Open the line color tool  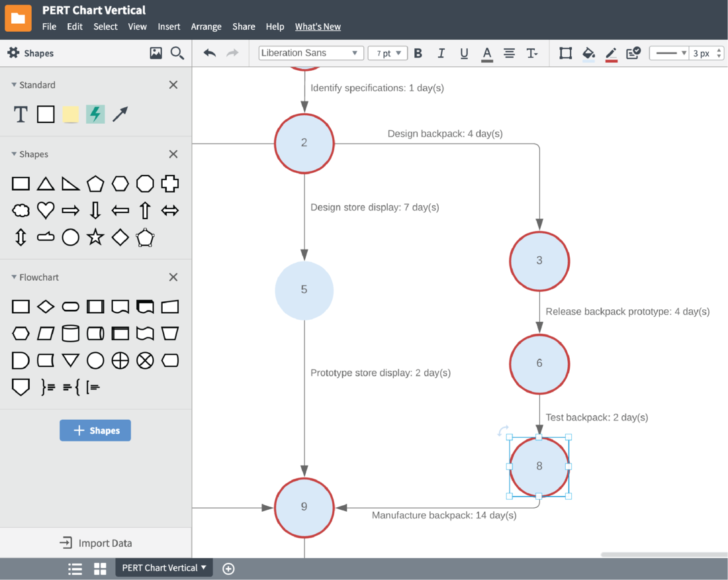point(610,53)
